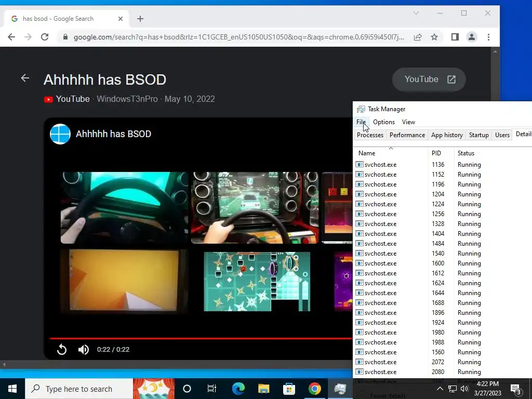
Task: Select svchost.exe with PID 1328
Action: [443, 224]
